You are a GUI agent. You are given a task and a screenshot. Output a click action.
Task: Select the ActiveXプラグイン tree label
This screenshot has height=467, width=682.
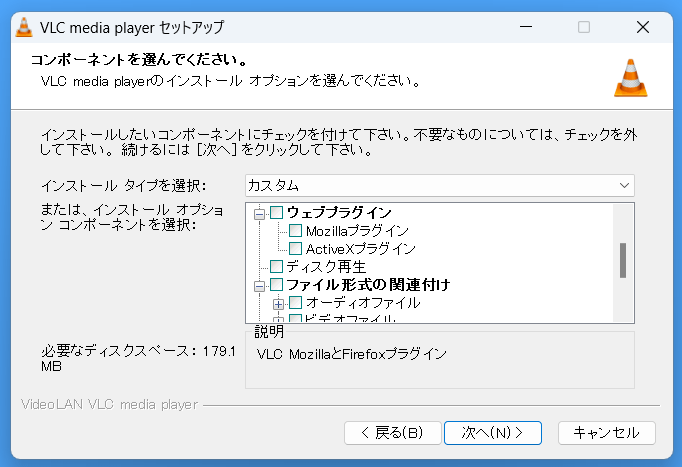[x=361, y=249]
